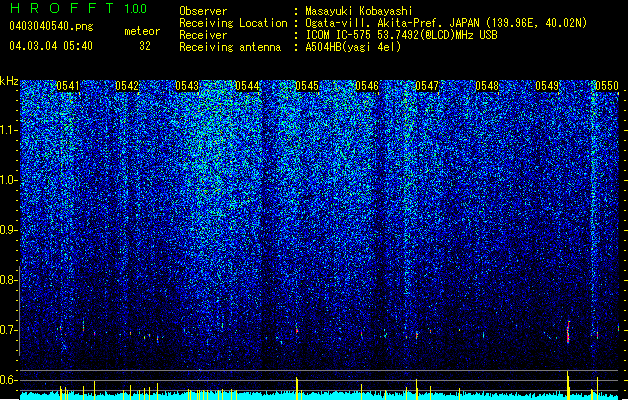
Task: Click the 1.1 frequency axis label
Action: tap(9, 130)
